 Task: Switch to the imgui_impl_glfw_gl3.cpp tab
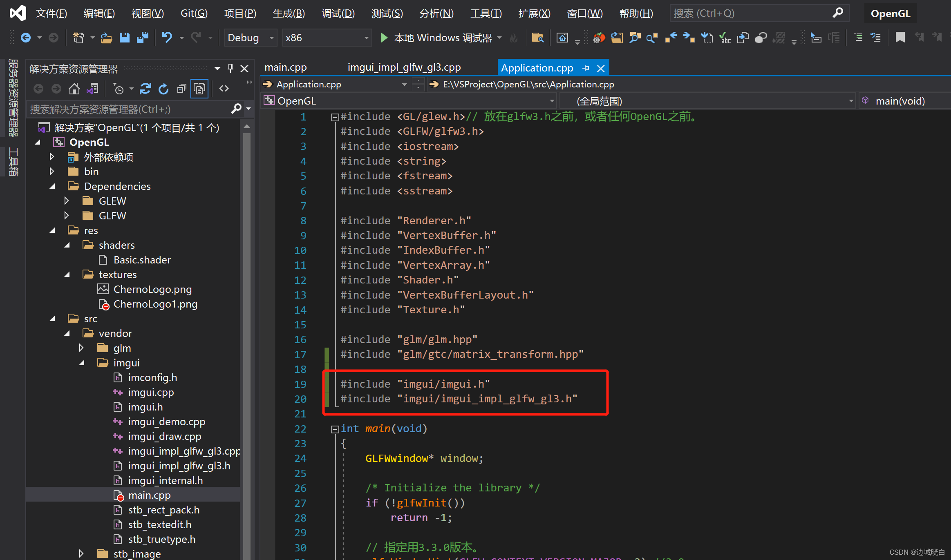(x=404, y=67)
